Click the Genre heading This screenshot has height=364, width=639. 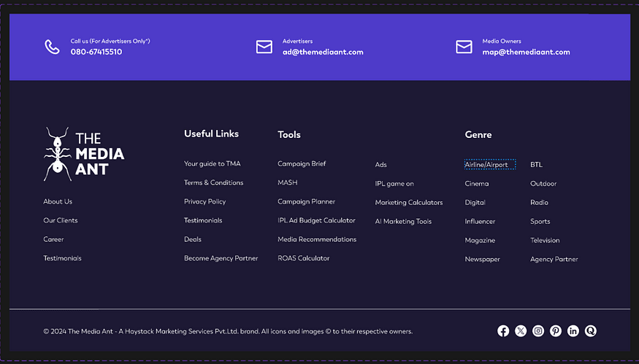(x=478, y=134)
